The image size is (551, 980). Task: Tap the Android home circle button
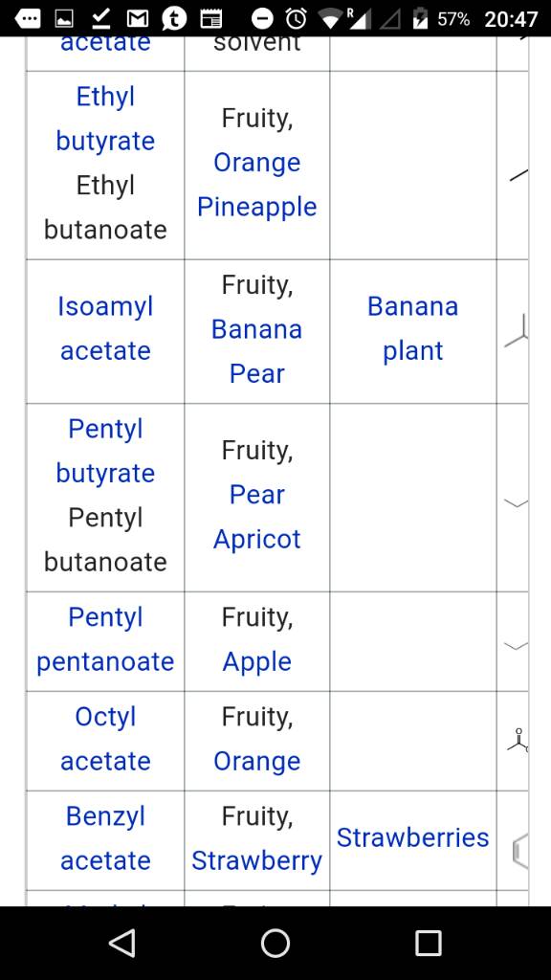coord(275,943)
